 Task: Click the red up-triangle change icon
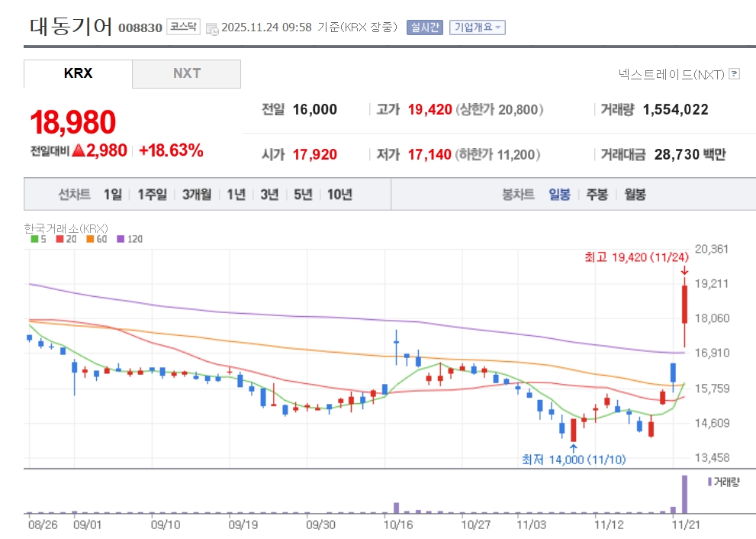(x=79, y=150)
